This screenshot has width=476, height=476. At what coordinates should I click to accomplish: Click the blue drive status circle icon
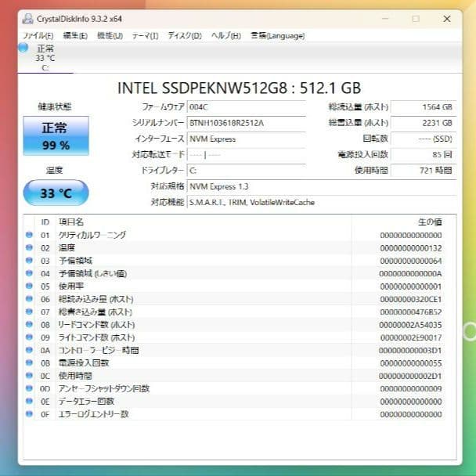23,48
